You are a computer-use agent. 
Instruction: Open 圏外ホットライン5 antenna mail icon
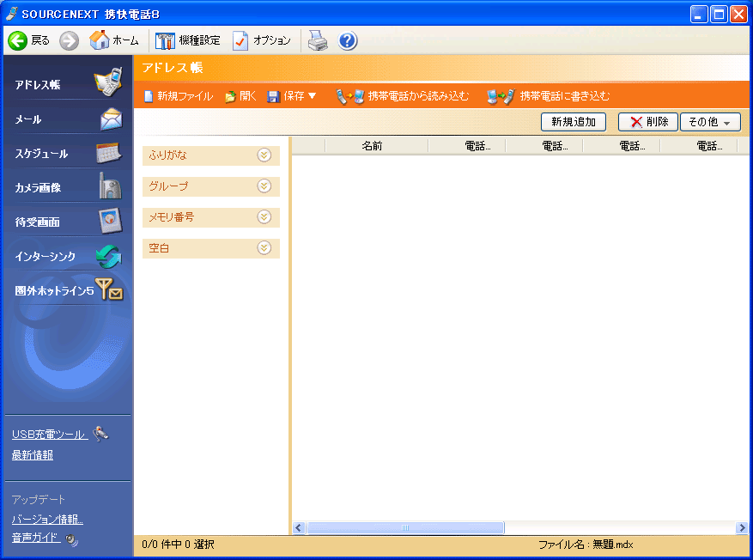tap(109, 289)
